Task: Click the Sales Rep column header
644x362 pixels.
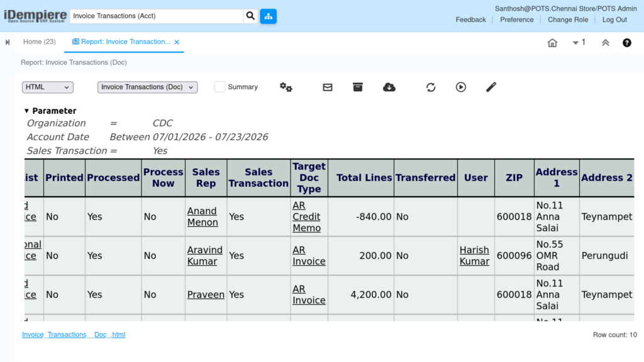Action: pos(206,178)
